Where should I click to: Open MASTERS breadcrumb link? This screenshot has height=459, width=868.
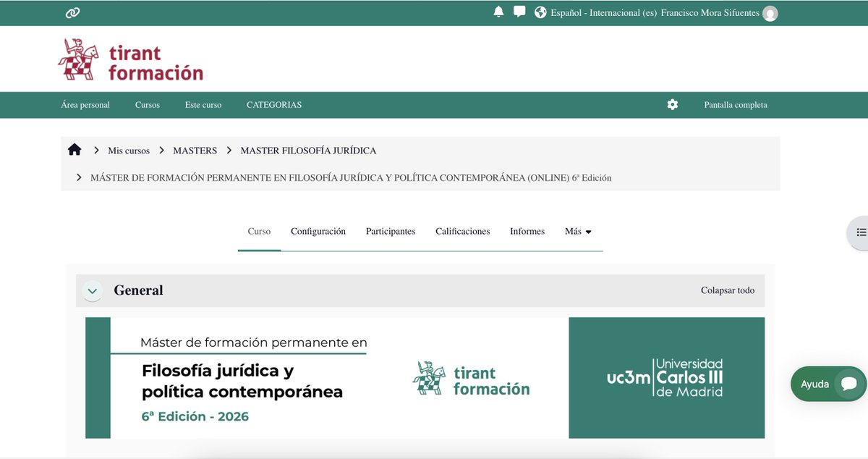coord(195,151)
